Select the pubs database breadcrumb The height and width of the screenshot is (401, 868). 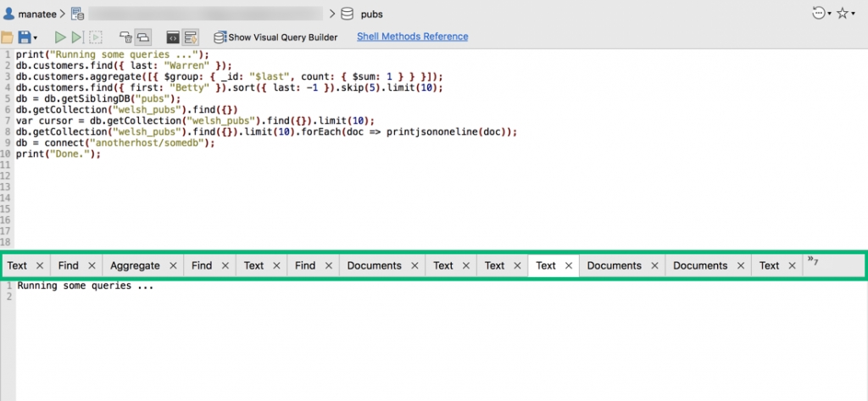pos(362,14)
